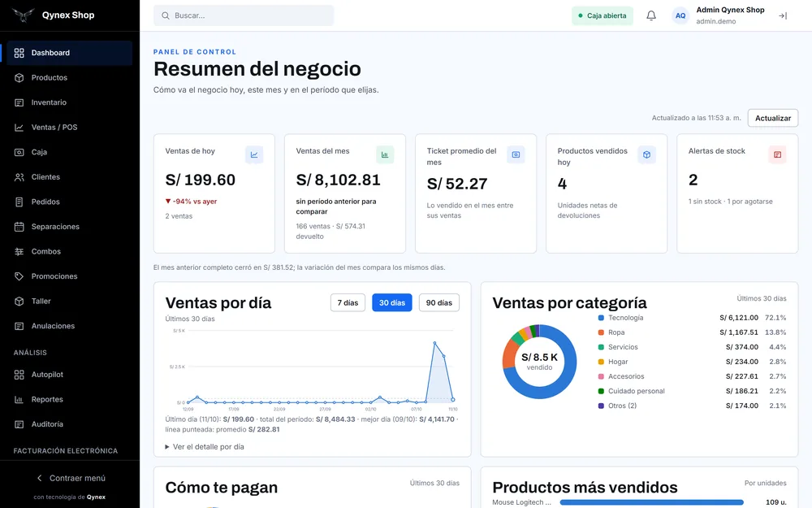Viewport: 812px width, 508px height.
Task: Open the Clientes section
Action: pos(69,177)
